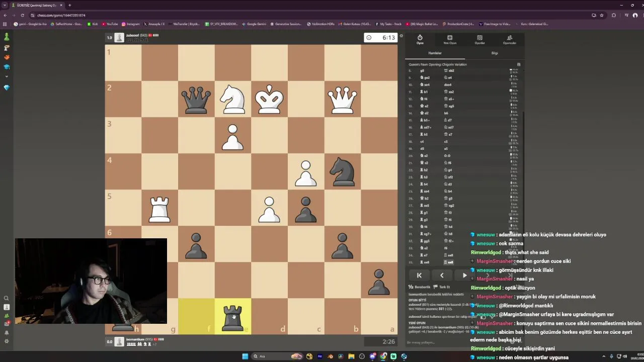644x362 pixels.
Task: Select the white king on d2
Action: (x=270, y=99)
